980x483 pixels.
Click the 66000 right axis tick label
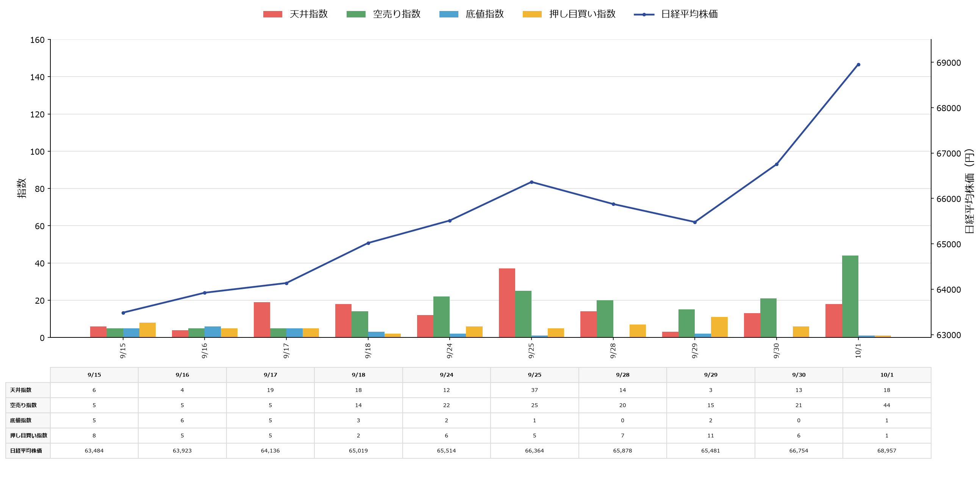pos(949,199)
